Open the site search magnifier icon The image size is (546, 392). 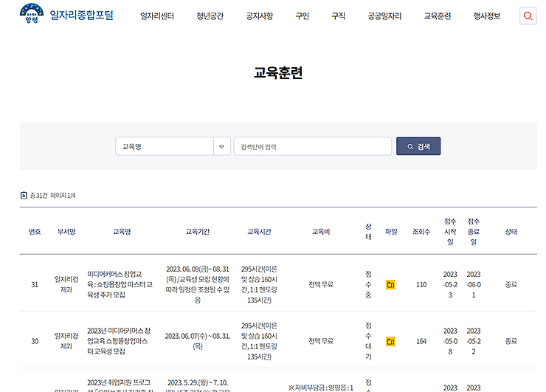tap(528, 16)
